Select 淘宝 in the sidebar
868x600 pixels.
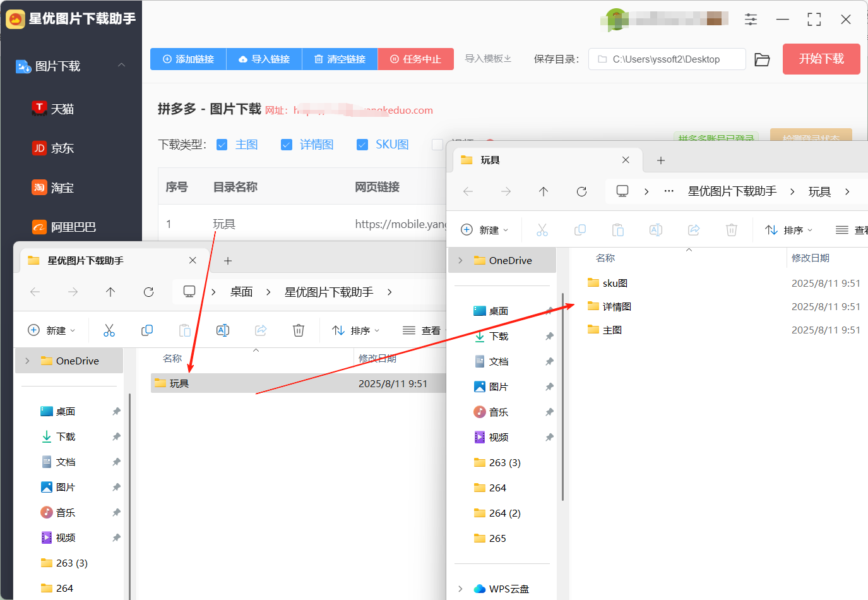click(53, 188)
